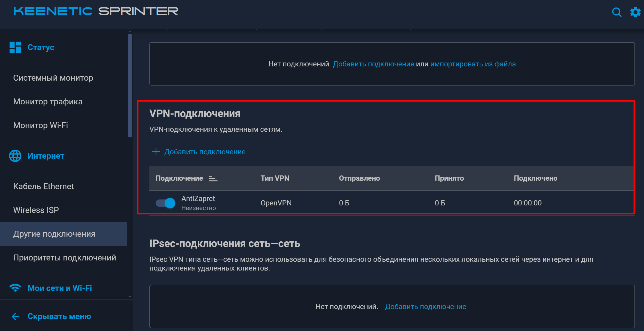Open Приоритеты подключений page
Screen dimensions: 644x331
click(x=65, y=258)
